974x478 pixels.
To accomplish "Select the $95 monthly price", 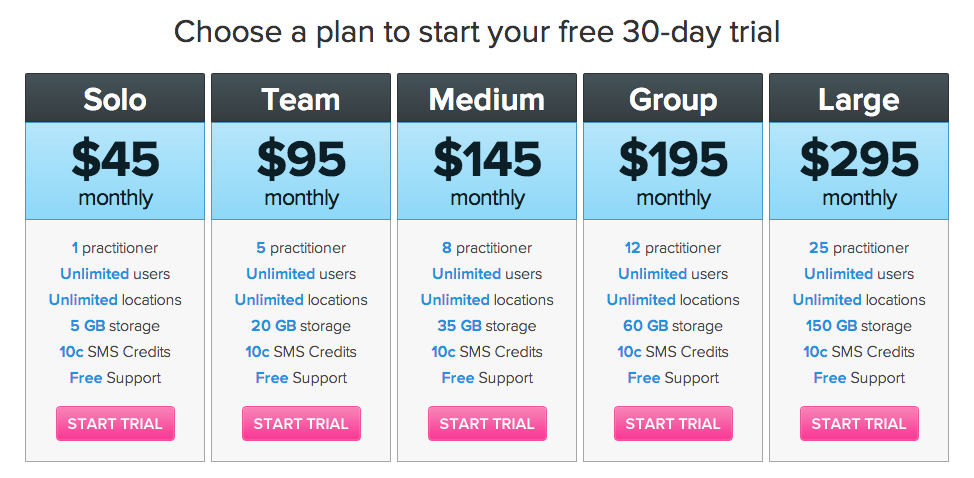I will coord(301,170).
